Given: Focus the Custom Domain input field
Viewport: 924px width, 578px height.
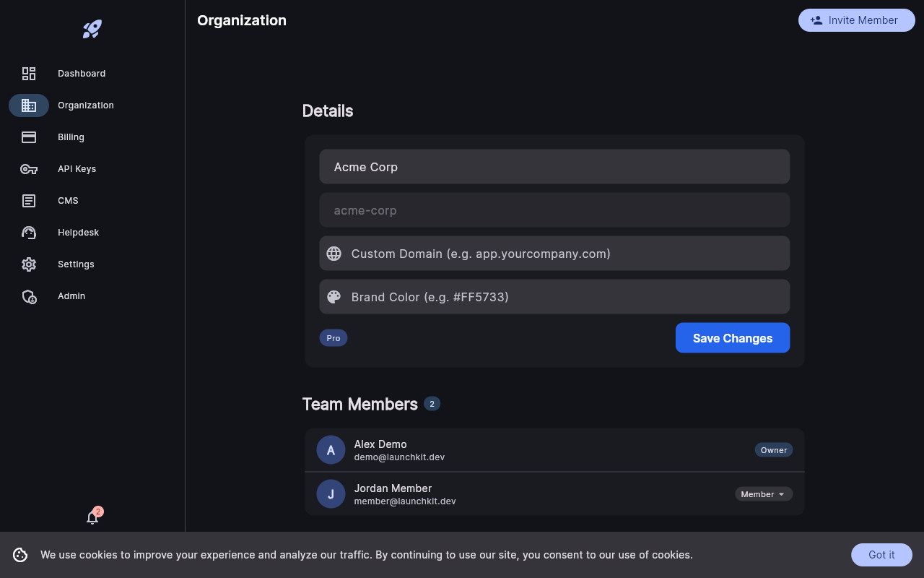Looking at the screenshot, I should (x=554, y=254).
